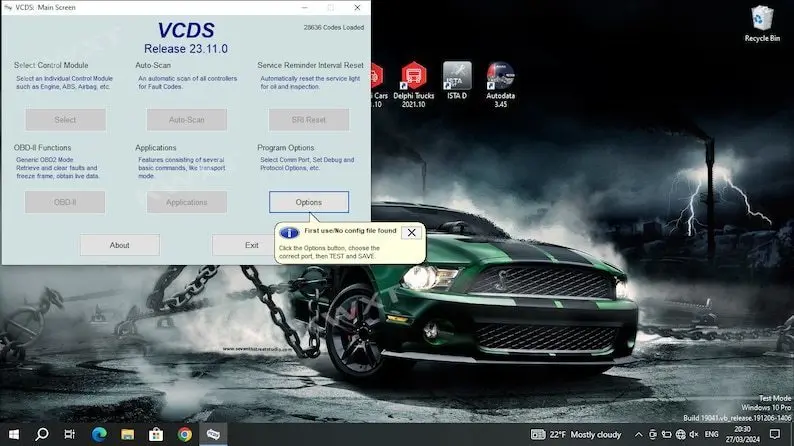The height and width of the screenshot is (446, 794).
Task: Open Microsoft Store from taskbar
Action: (156, 434)
